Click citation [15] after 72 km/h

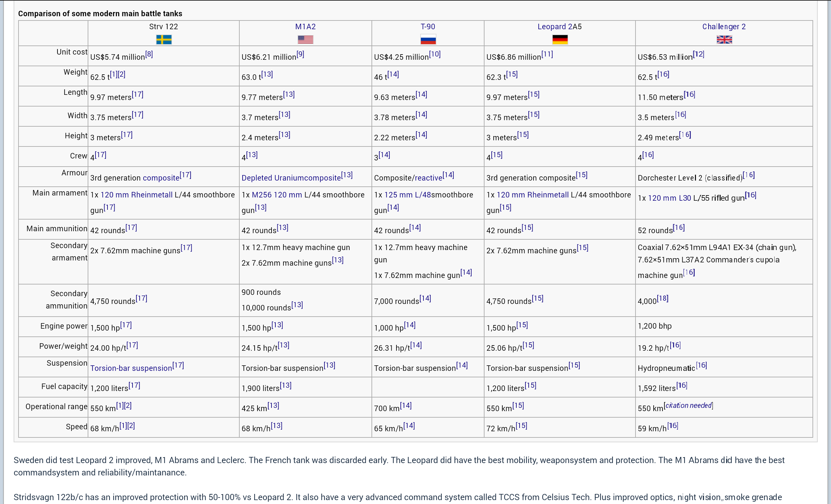coord(522,426)
